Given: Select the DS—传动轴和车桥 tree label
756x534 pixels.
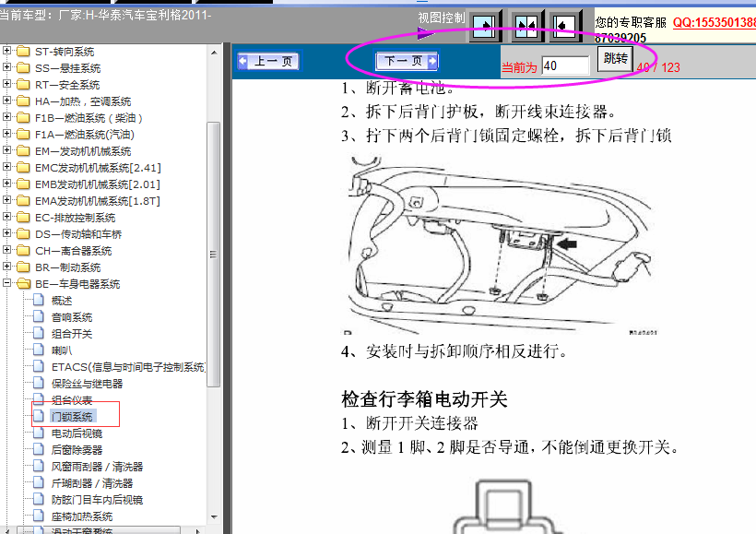Looking at the screenshot, I should pyautogui.click(x=78, y=234).
